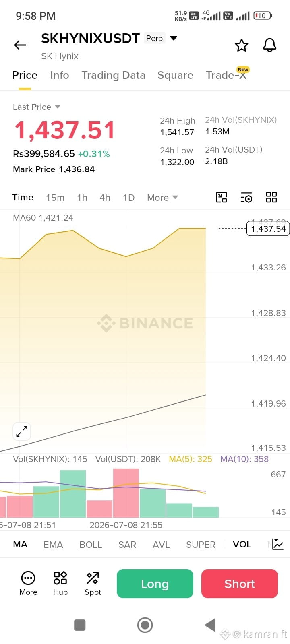Expand the Perp contract selector arrow
Viewport: 290px width, 644px height.
pos(174,38)
